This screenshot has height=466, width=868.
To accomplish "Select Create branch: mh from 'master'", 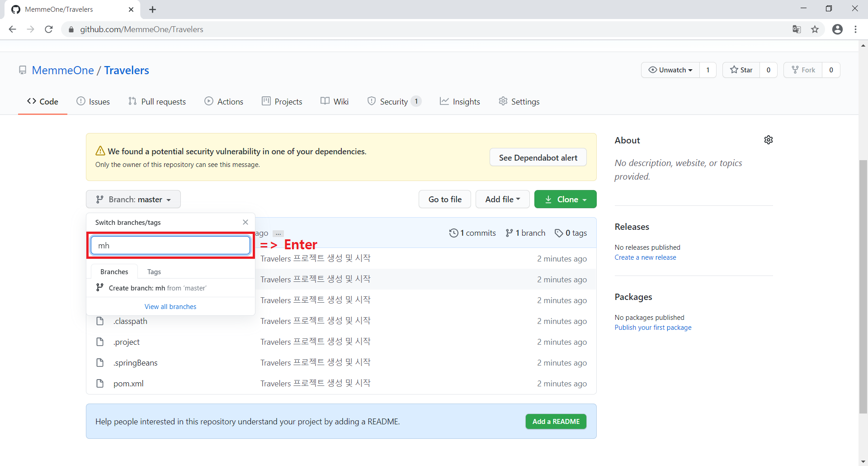I will click(170, 288).
